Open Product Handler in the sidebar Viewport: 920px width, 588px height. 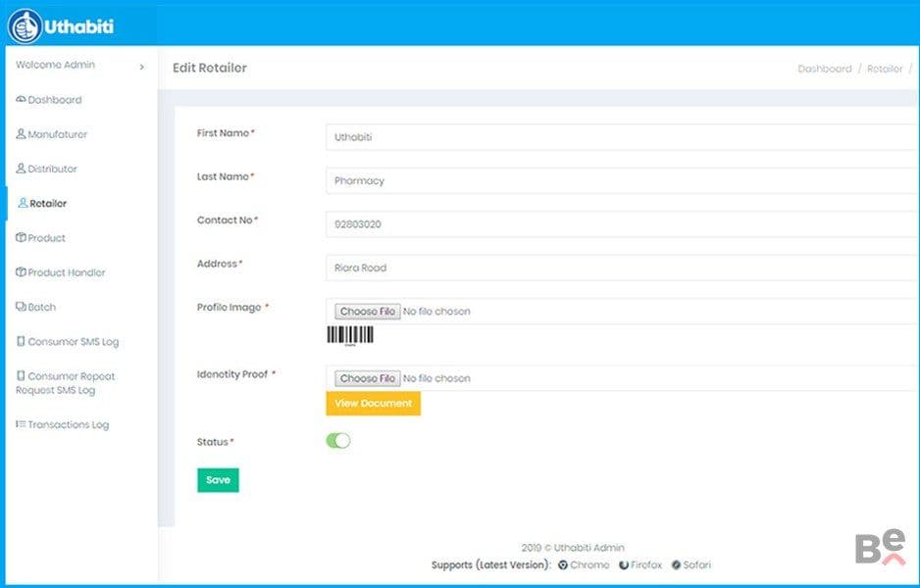[x=67, y=272]
